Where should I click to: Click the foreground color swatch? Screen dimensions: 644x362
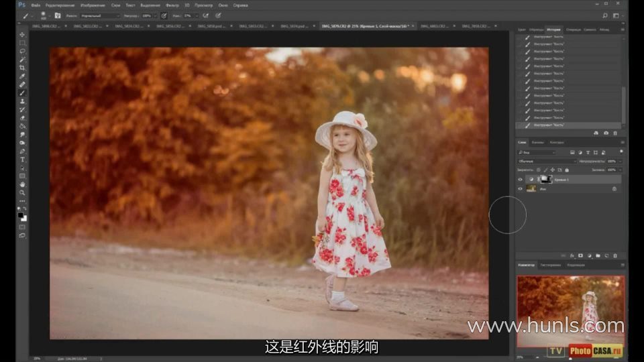click(x=21, y=215)
